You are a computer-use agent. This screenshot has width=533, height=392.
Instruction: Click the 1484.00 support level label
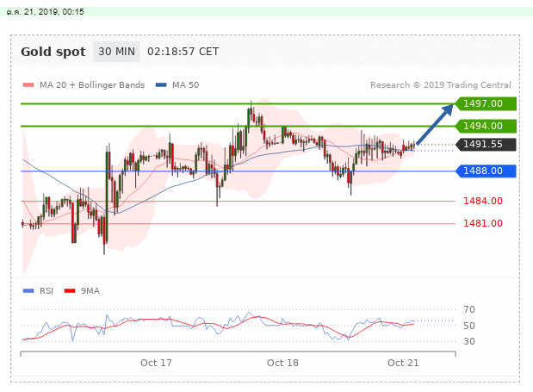click(483, 201)
